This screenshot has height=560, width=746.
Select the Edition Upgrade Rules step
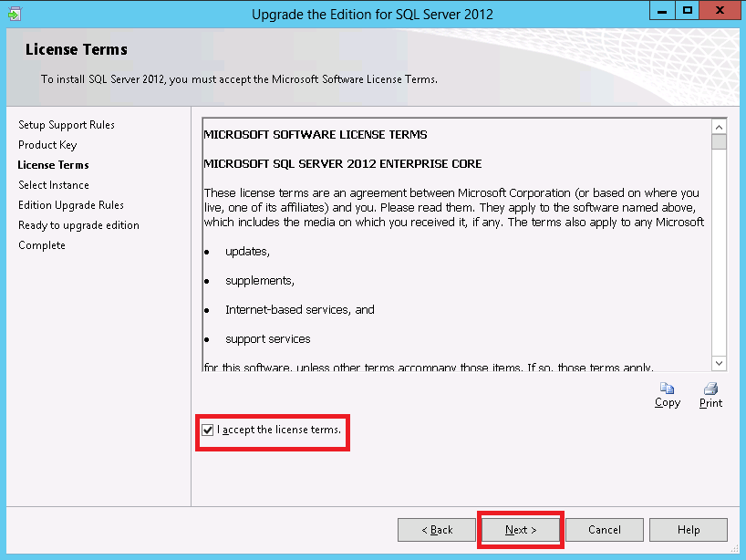(71, 205)
